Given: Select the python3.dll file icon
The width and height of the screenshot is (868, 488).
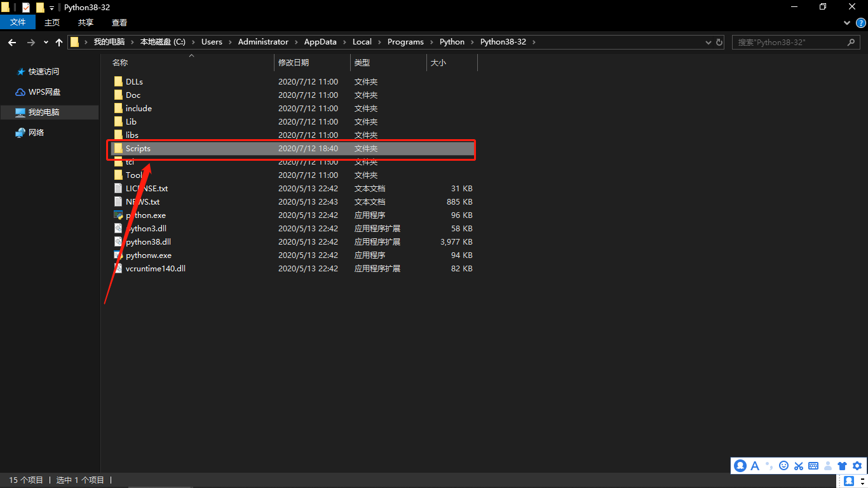Looking at the screenshot, I should click(118, 228).
